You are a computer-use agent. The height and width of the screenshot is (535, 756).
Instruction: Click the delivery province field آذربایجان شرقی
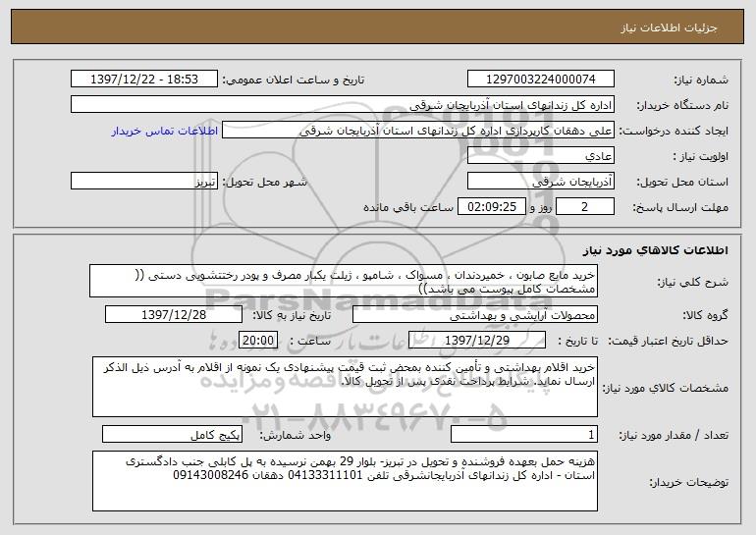[x=540, y=182]
